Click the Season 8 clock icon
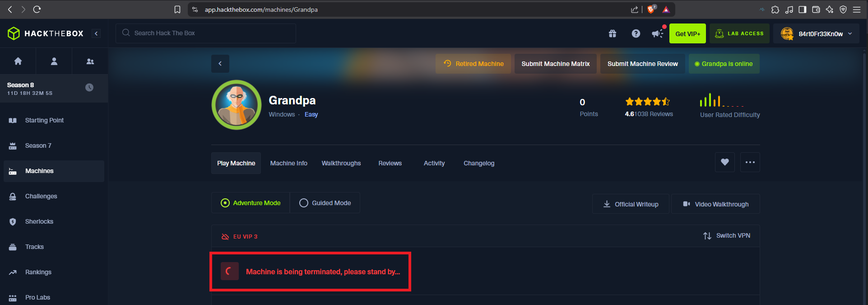 pyautogui.click(x=89, y=88)
